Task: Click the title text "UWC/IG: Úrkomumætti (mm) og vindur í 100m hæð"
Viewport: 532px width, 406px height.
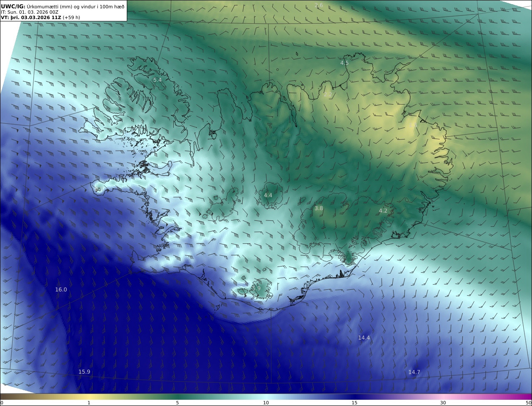Action: pyautogui.click(x=63, y=6)
